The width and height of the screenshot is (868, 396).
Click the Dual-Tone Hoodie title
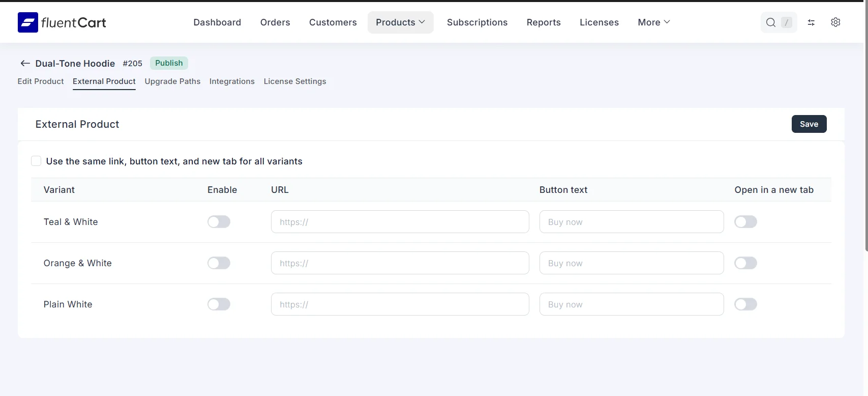[x=75, y=64]
